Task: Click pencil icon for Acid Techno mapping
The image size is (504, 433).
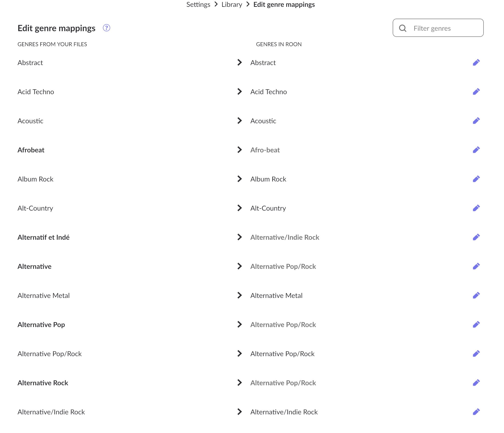Action: tap(476, 92)
